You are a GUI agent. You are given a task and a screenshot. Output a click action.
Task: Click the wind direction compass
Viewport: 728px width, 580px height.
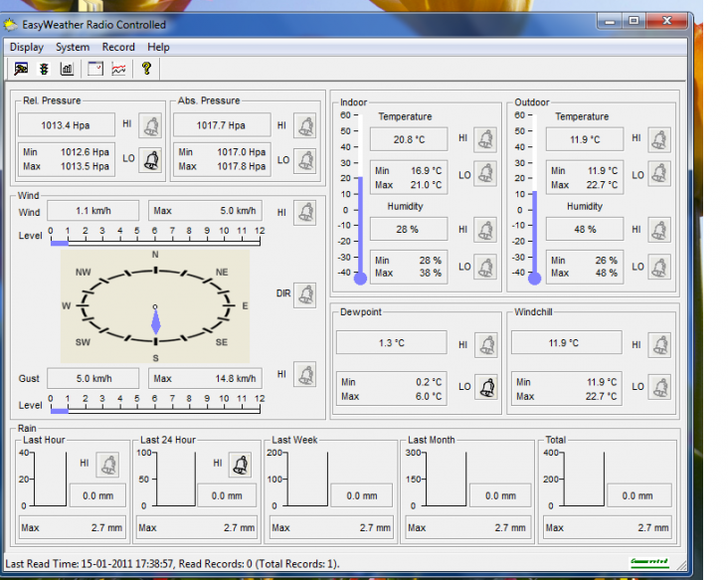(x=155, y=306)
